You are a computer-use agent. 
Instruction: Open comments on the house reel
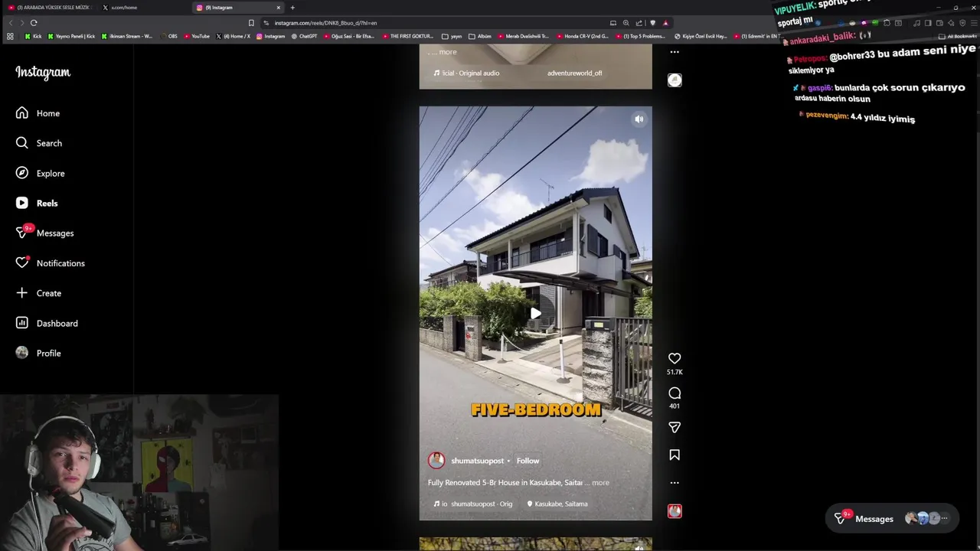[675, 393]
